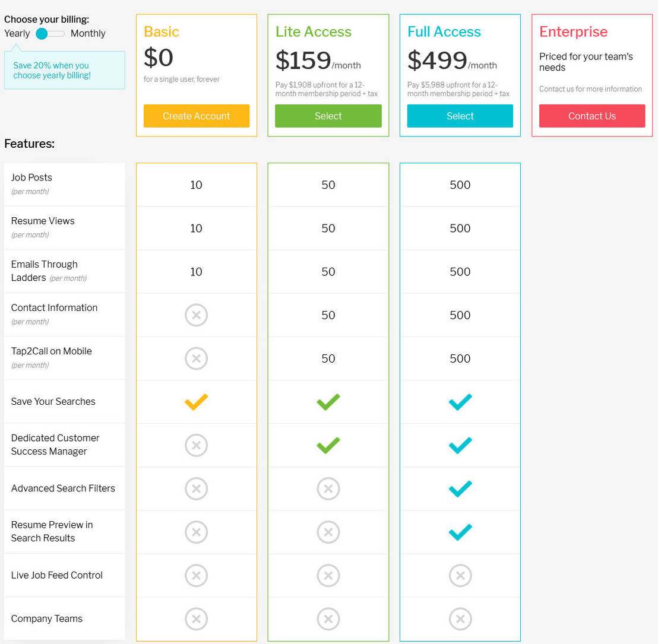Click the Contact us for more information text
Image resolution: width=658 pixels, height=644 pixels.
pyautogui.click(x=590, y=89)
